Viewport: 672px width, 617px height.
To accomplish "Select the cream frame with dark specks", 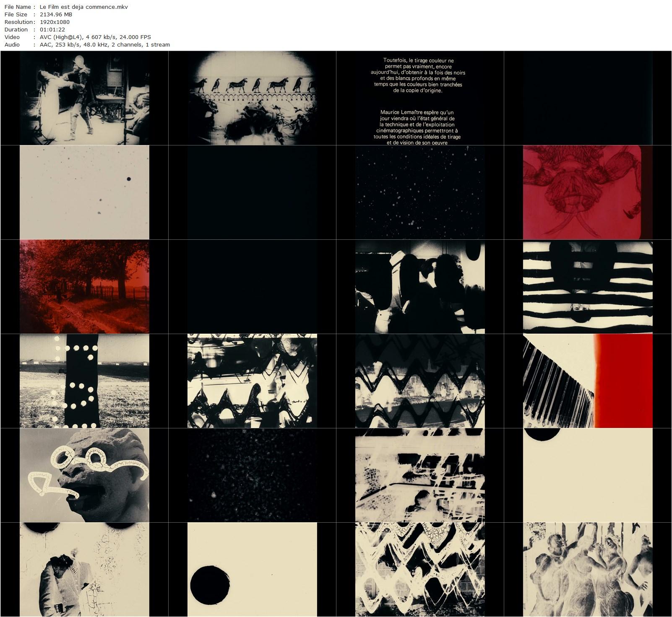I will click(x=84, y=192).
